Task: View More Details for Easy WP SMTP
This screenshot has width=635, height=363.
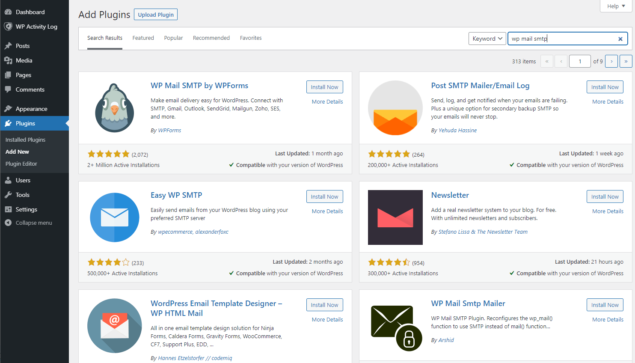Action: pos(327,211)
